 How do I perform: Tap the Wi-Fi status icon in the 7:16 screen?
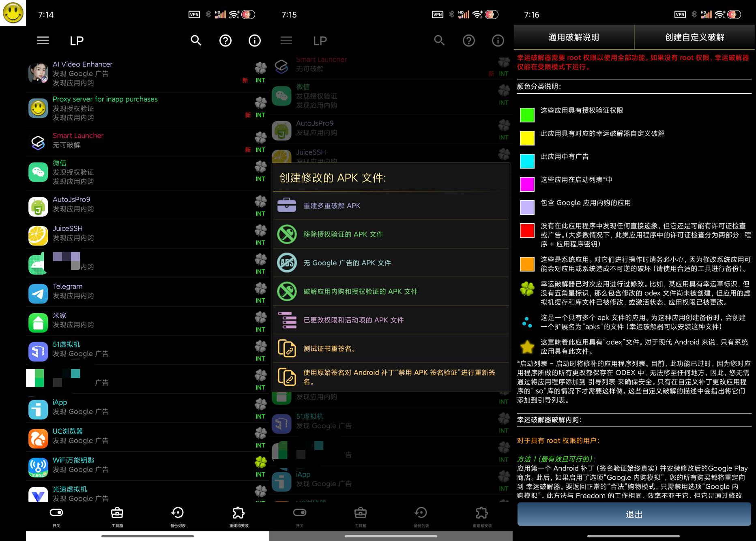point(720,15)
